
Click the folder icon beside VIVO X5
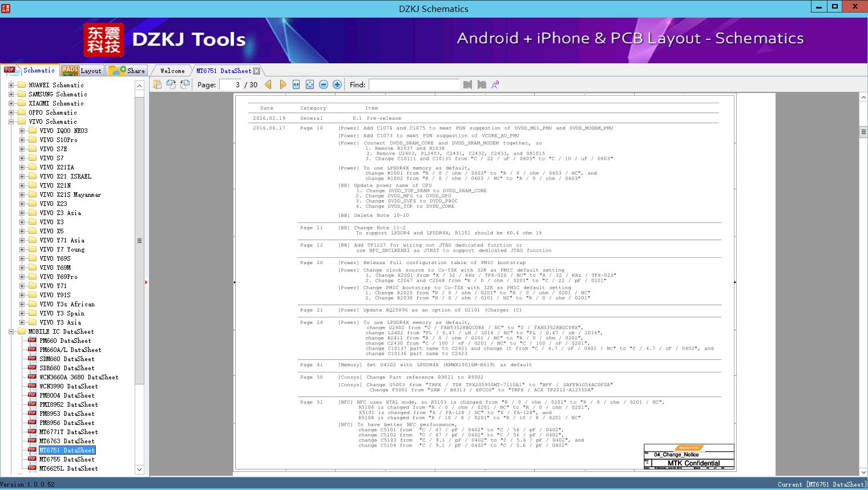(x=33, y=231)
